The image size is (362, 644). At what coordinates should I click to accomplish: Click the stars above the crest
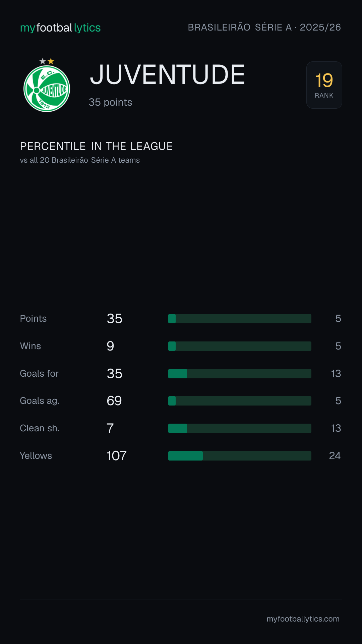[47, 61]
